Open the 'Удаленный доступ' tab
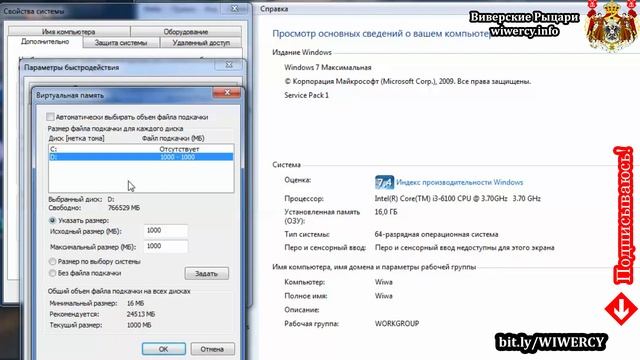 pos(201,42)
